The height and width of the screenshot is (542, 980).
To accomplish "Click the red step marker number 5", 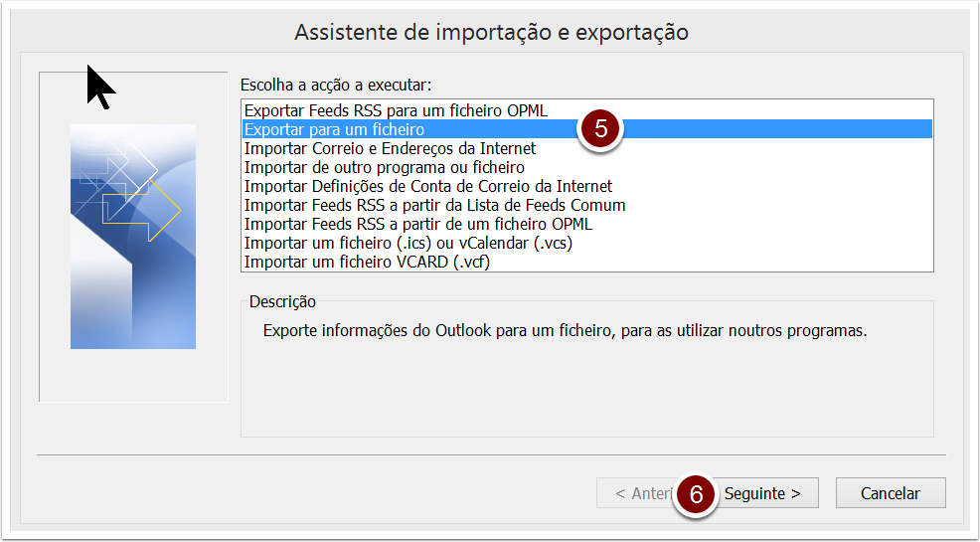I will 600,128.
